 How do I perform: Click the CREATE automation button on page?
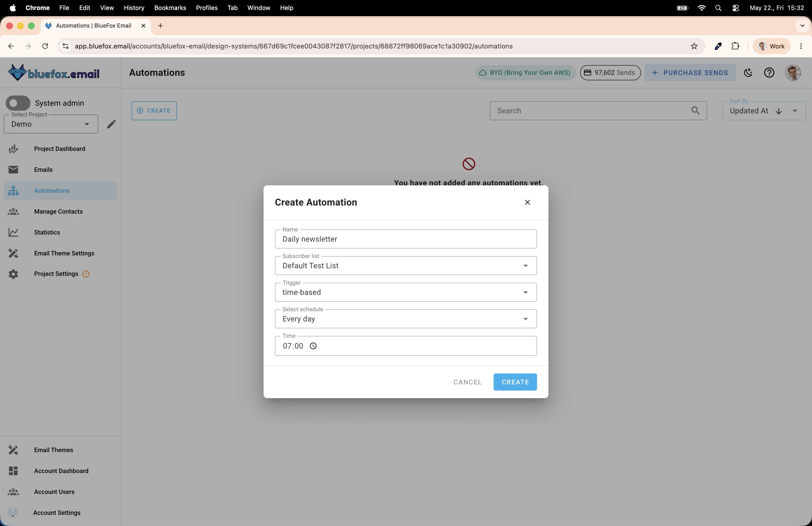coord(154,111)
